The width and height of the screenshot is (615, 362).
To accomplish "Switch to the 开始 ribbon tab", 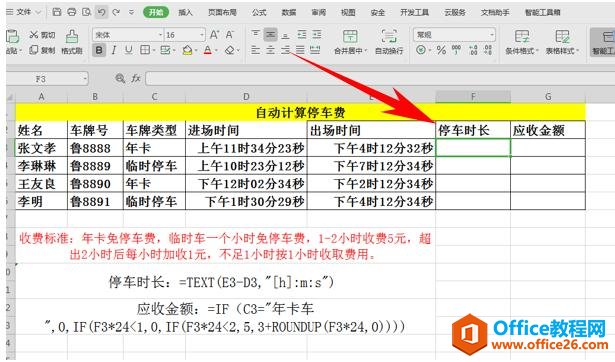I will coord(156,13).
